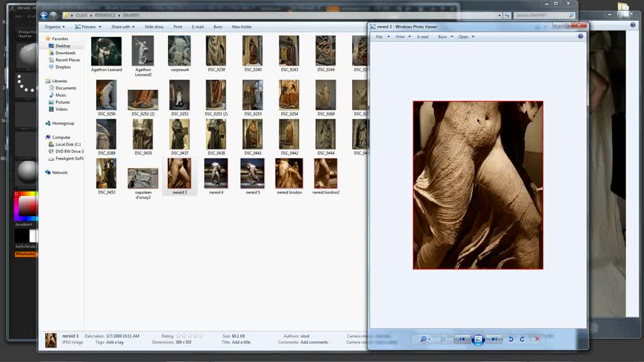The height and width of the screenshot is (362, 644).
Task: Select the DSC_0437 thumbnail
Action: point(179,134)
